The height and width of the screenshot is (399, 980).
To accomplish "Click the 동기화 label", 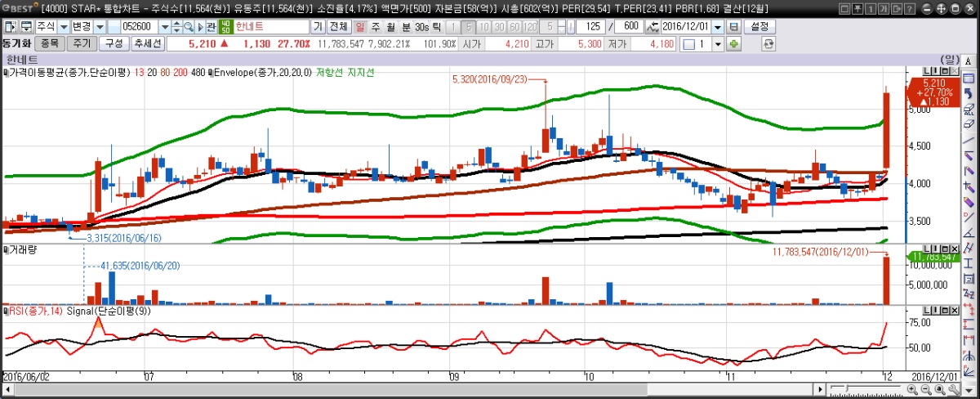I will point(16,43).
